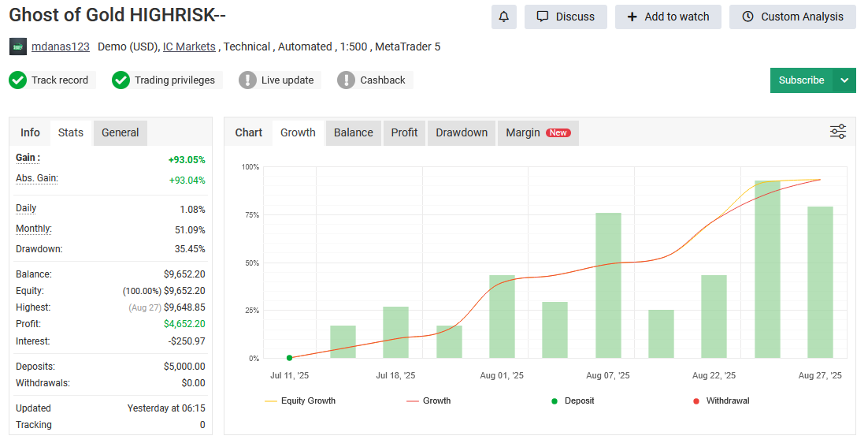Screen dimensions: 868x447
Task: Click the Cashback label
Action: pyautogui.click(x=383, y=80)
